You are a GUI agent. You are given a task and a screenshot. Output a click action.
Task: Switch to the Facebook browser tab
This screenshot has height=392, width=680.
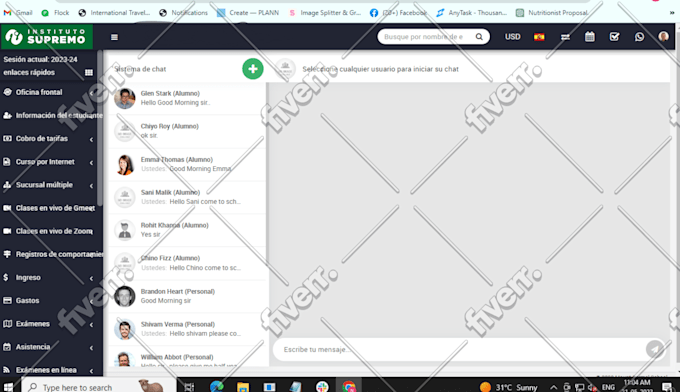(398, 13)
